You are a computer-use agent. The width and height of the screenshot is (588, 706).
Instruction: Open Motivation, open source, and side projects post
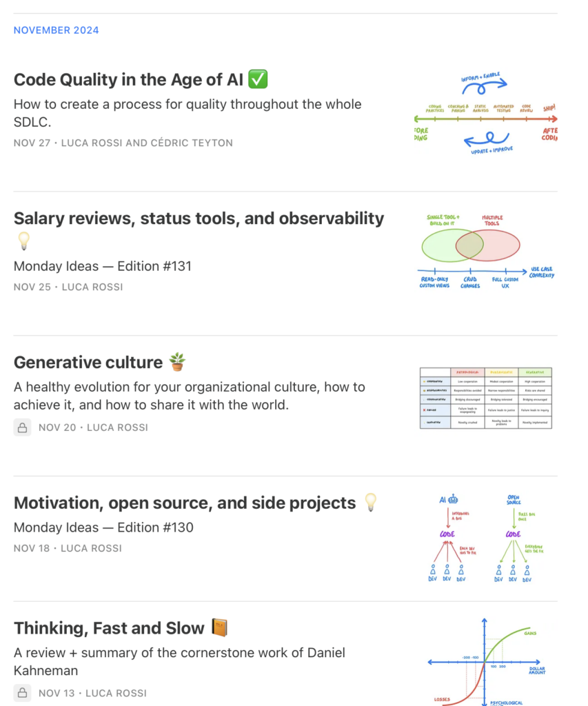[185, 503]
